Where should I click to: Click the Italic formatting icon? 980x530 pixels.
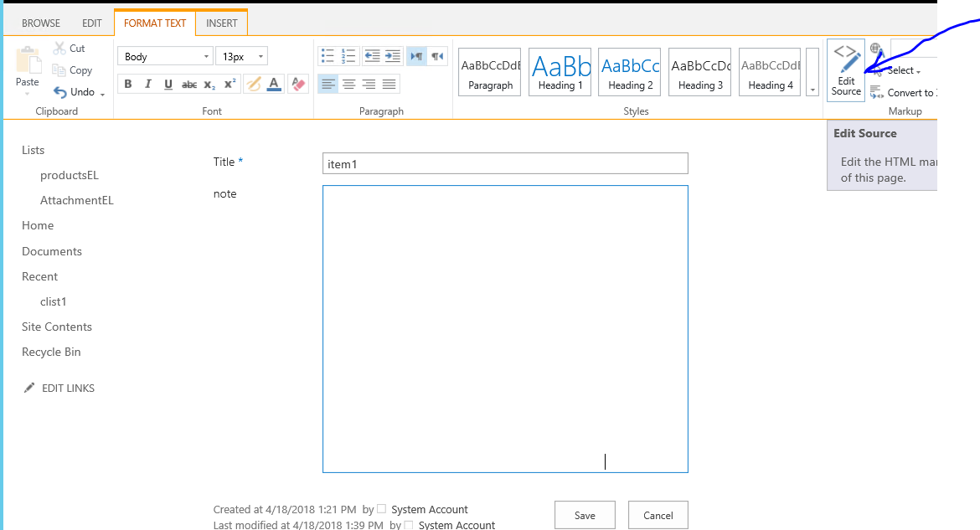(x=147, y=84)
